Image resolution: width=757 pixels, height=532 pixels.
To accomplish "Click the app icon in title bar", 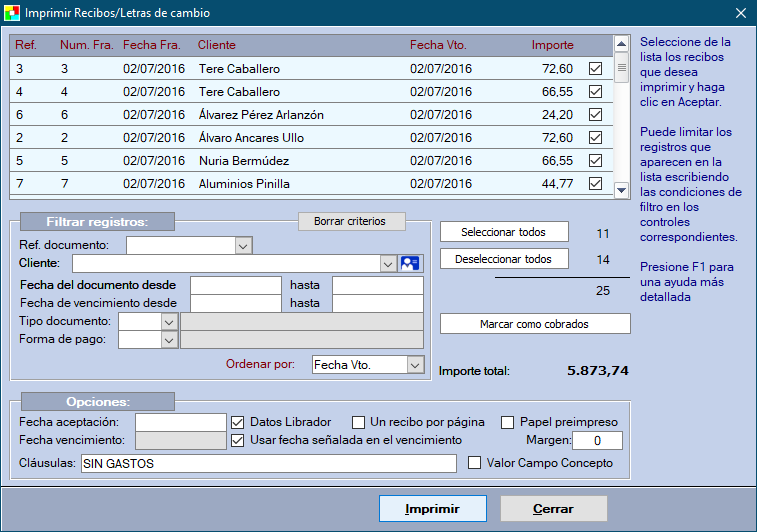I will tap(12, 13).
